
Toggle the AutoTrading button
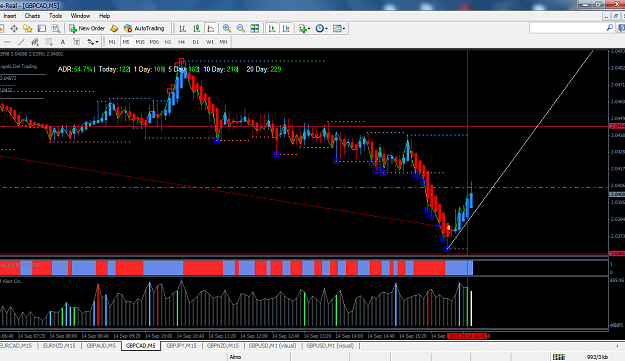[144, 28]
